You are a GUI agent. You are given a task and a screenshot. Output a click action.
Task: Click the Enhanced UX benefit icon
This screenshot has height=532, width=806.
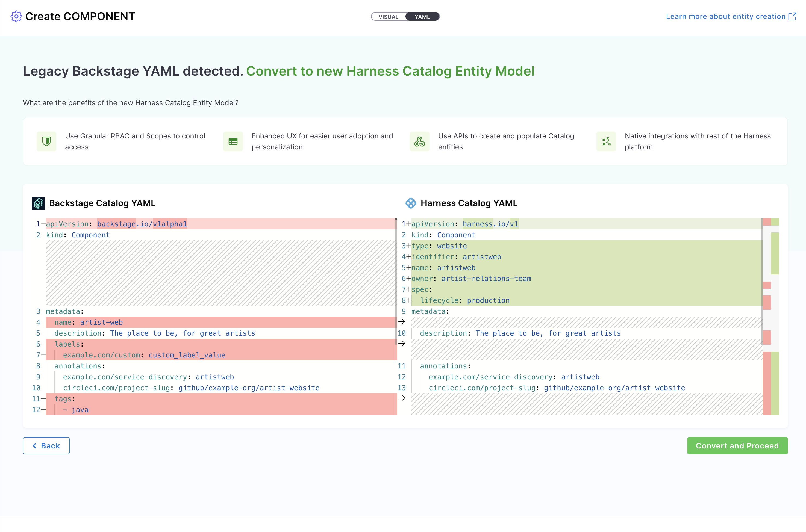point(233,141)
